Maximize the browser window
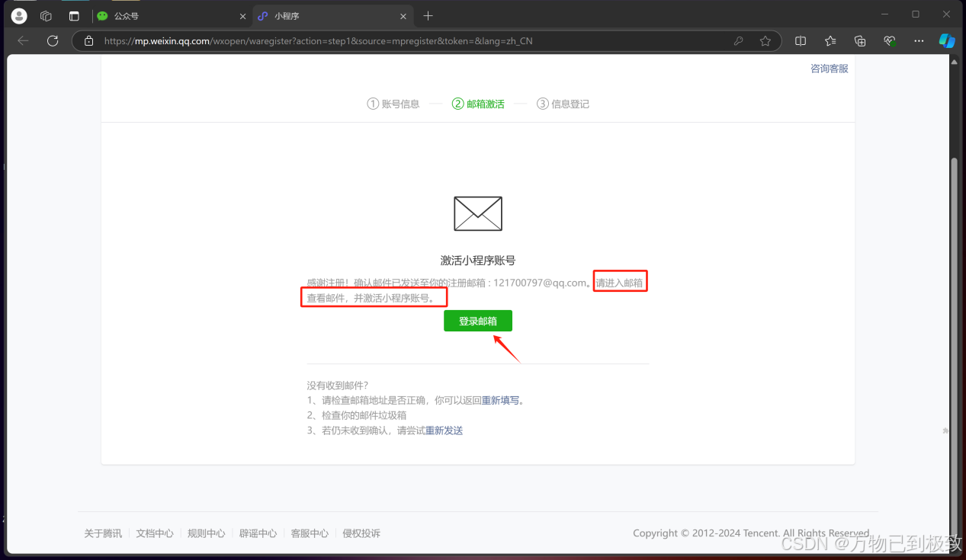This screenshot has height=560, width=966. (x=916, y=14)
